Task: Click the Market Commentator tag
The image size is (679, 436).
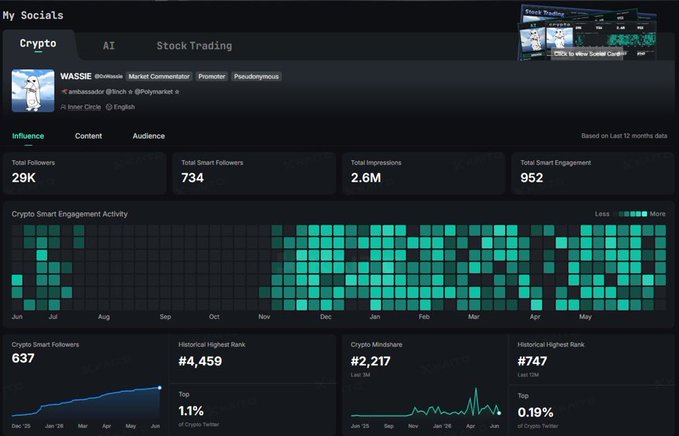Action: pyautogui.click(x=159, y=77)
